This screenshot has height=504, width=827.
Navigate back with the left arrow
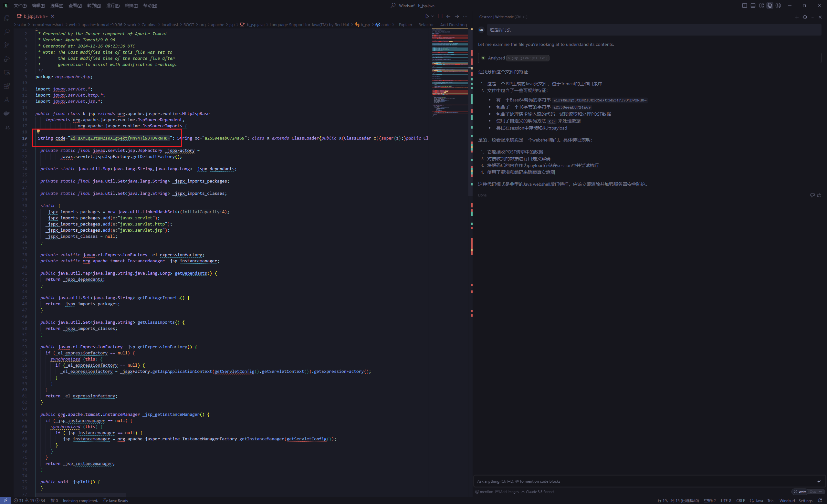pyautogui.click(x=448, y=16)
